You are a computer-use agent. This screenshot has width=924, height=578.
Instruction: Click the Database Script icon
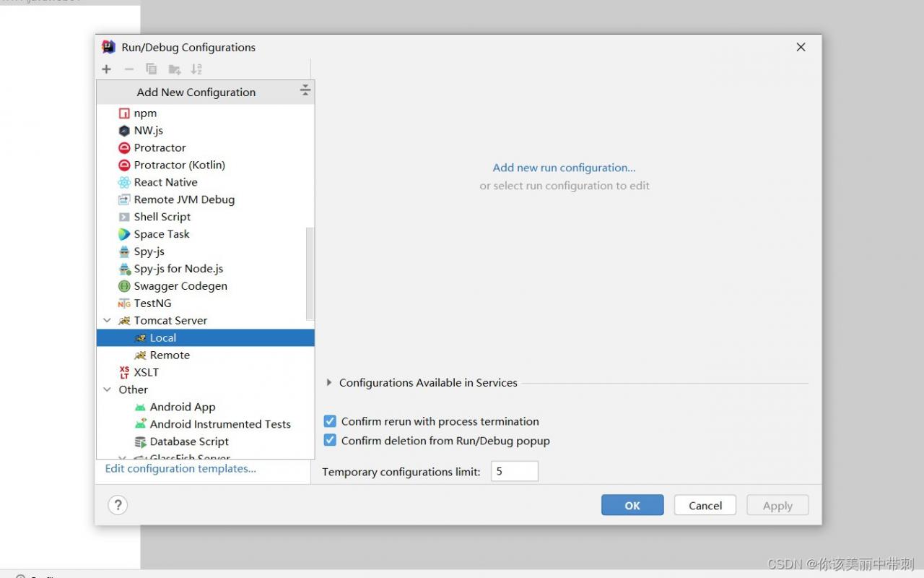tap(140, 442)
